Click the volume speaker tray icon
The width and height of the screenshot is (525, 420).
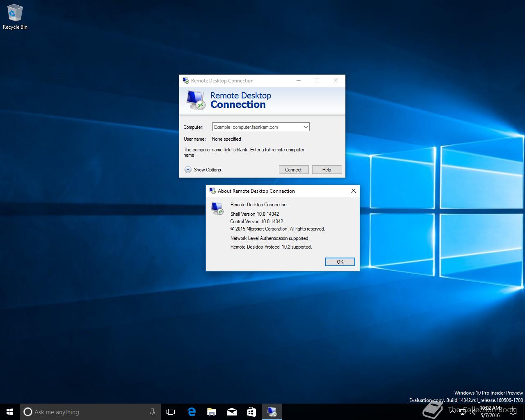pyautogui.click(x=472, y=412)
